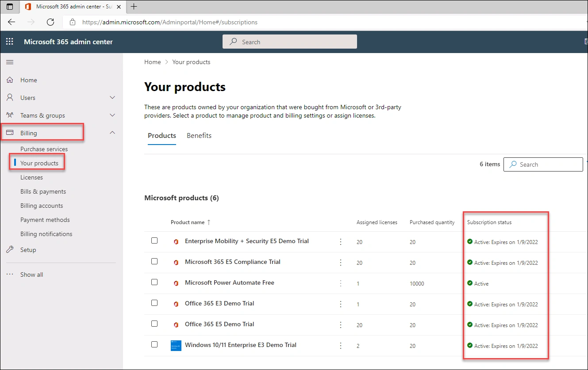The width and height of the screenshot is (588, 370).
Task: Open the app launcher waffle icon
Action: [9, 42]
